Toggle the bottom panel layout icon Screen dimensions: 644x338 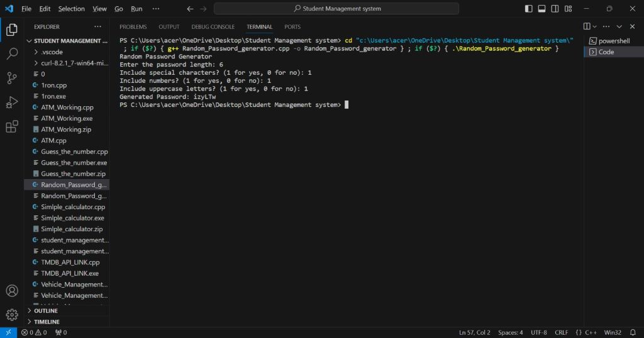point(541,9)
